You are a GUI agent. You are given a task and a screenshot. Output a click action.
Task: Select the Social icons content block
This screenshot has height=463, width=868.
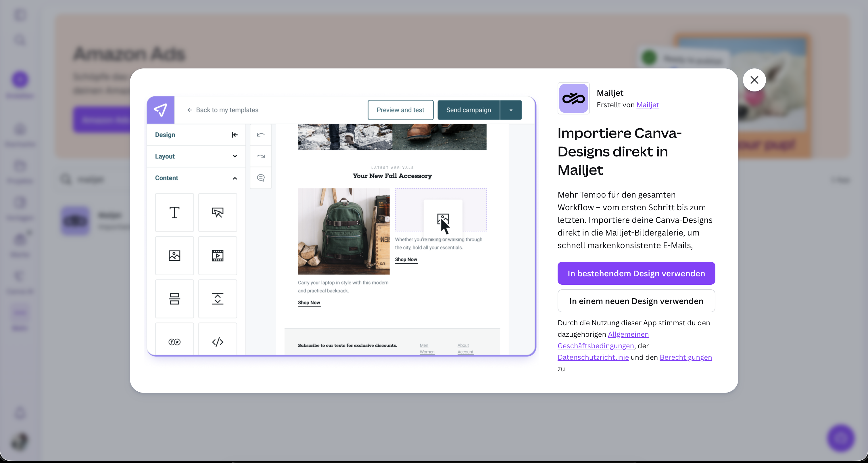coord(174,339)
